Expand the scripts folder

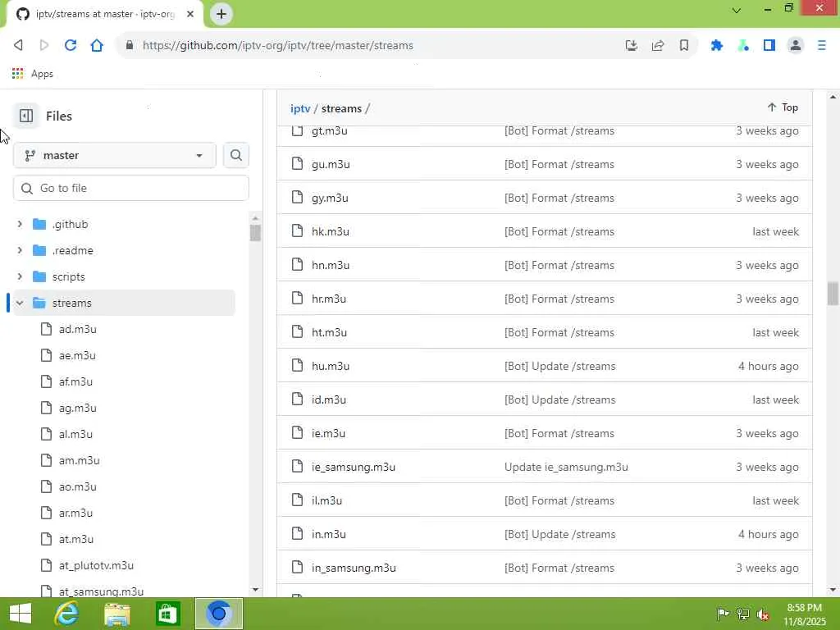click(x=20, y=276)
